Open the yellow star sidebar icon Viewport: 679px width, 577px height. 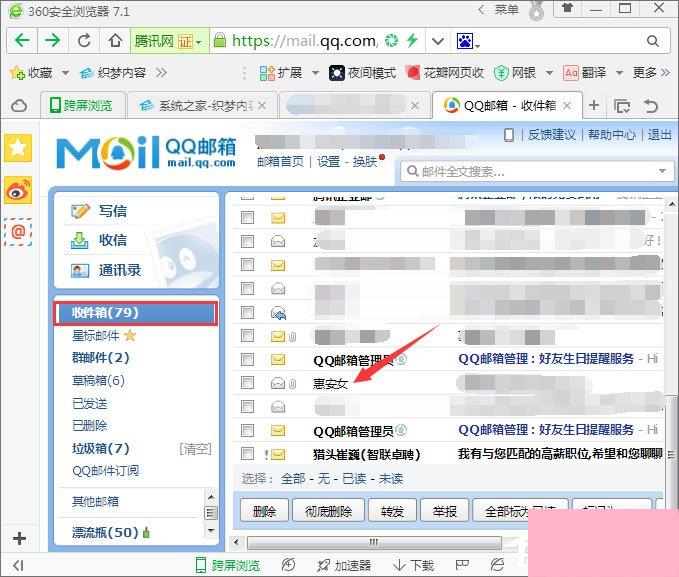pos(18,148)
